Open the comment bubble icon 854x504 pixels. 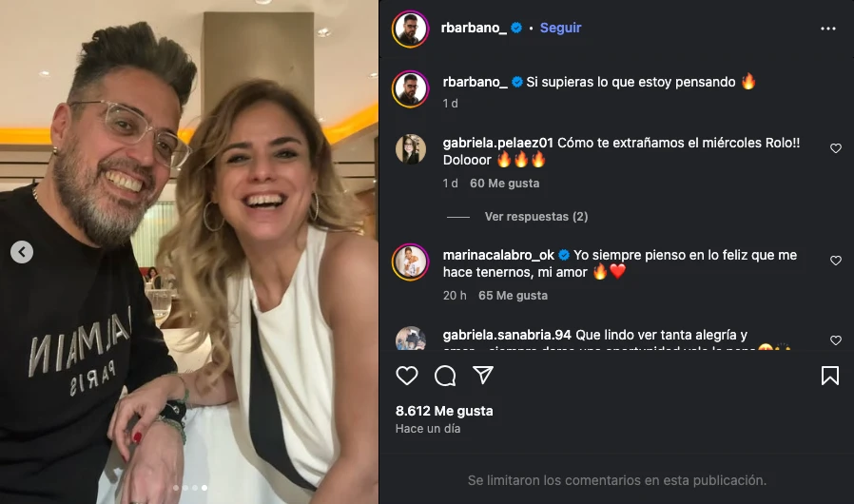[445, 376]
